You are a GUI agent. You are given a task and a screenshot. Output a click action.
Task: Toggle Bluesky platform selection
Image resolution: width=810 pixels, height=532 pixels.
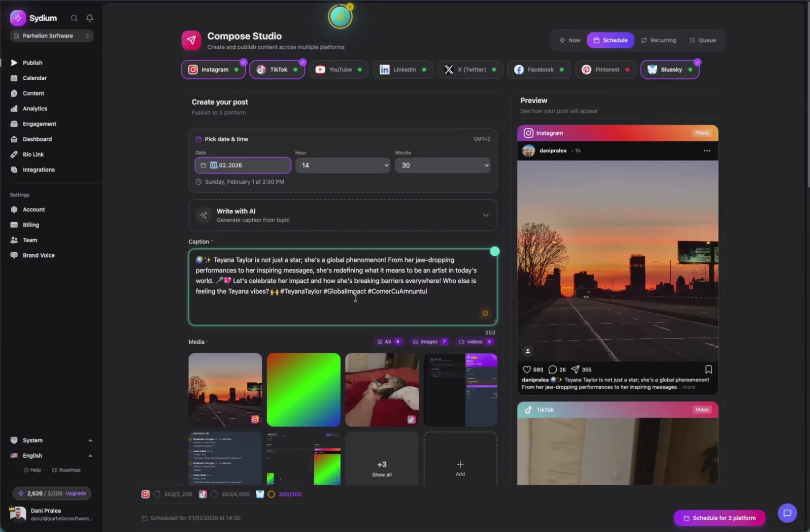coord(670,69)
